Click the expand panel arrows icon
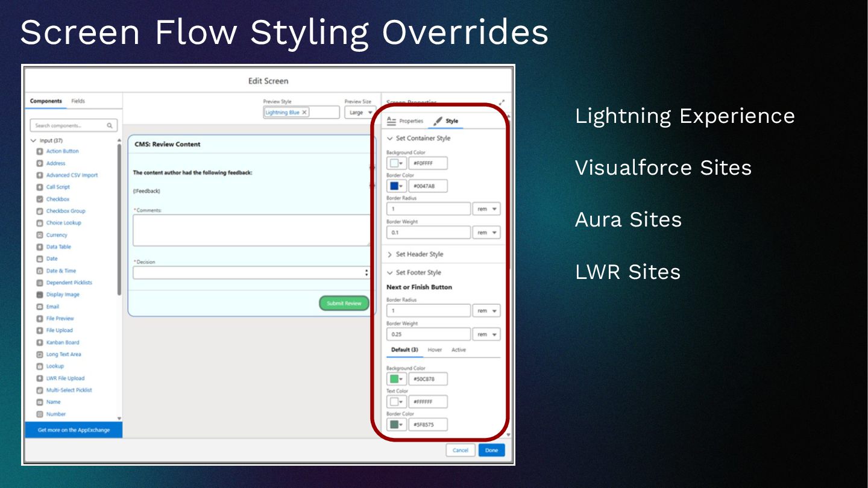The width and height of the screenshot is (868, 488). [502, 103]
